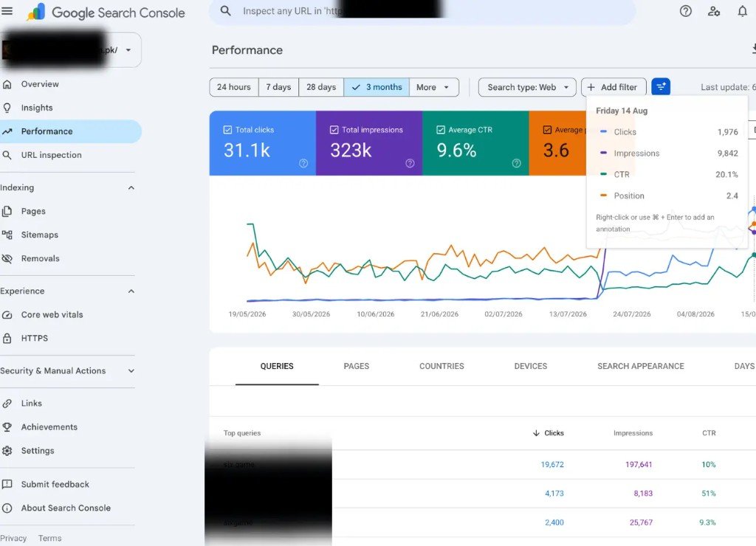The height and width of the screenshot is (546, 756).
Task: Select the 28 days date range
Action: click(321, 87)
